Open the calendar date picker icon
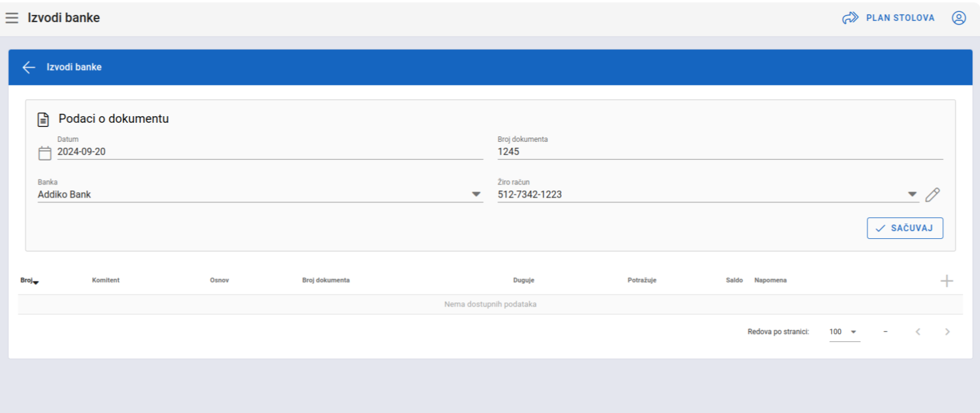This screenshot has width=980, height=413. coord(45,153)
